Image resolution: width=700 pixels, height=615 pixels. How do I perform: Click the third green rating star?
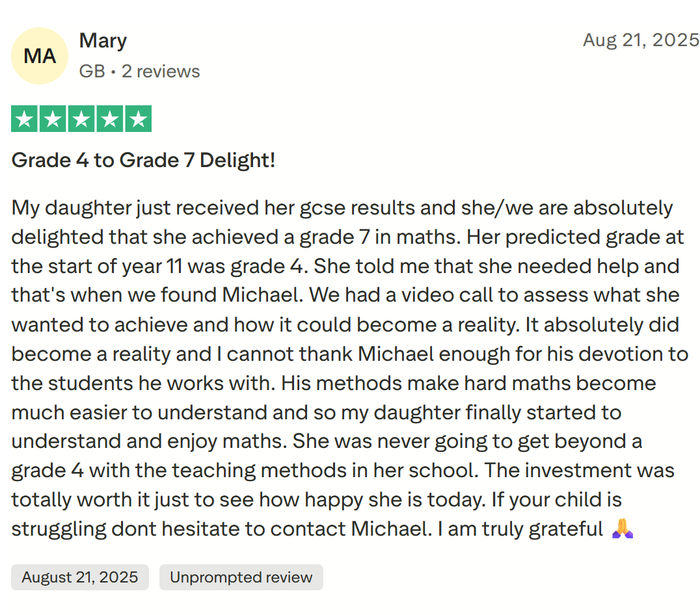point(81,119)
